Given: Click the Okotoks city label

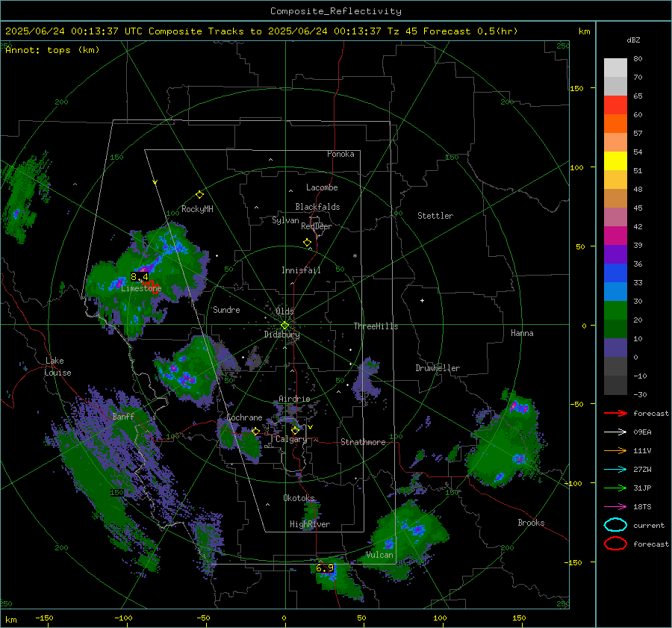Looking at the screenshot, I should [299, 498].
